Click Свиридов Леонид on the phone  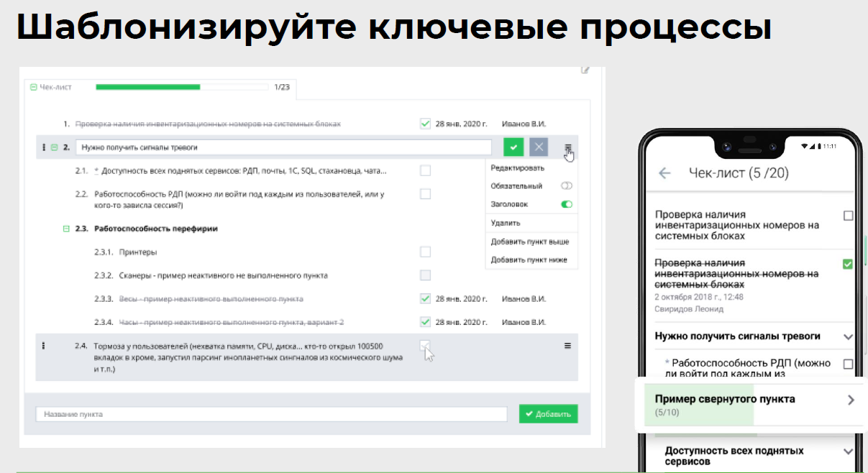pyautogui.click(x=689, y=309)
